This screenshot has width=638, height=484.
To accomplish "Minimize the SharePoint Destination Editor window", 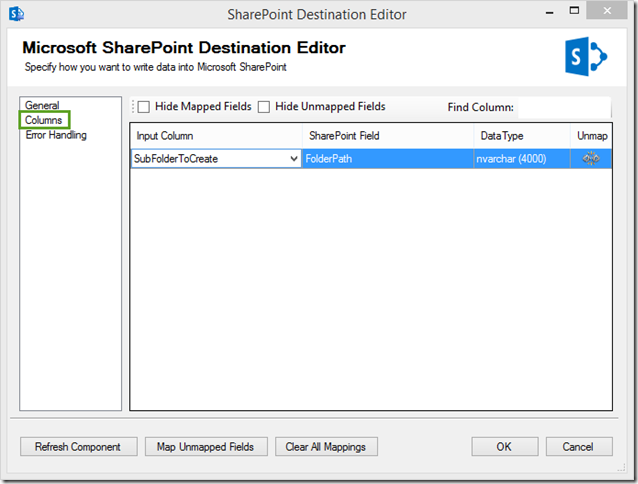I will [549, 12].
